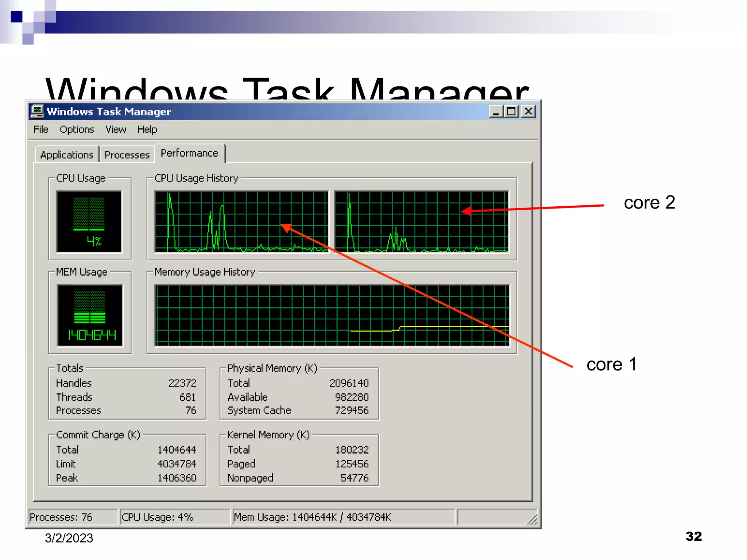The image size is (747, 560).
Task: Select the Performance tab
Action: click(189, 153)
